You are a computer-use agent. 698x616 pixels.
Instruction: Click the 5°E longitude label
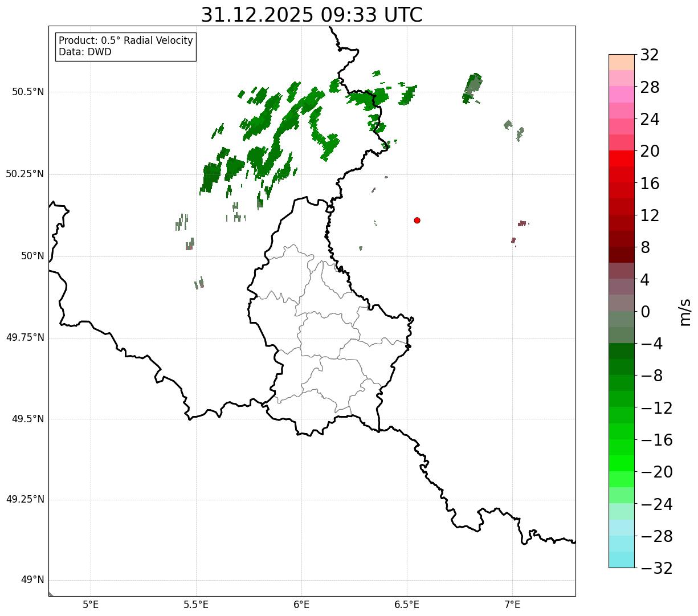91,605
